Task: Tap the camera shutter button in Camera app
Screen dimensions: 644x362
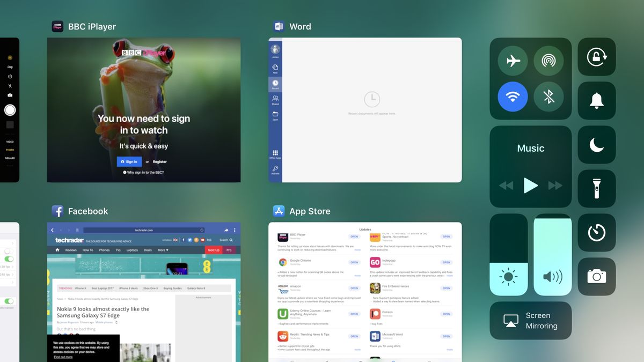Action: coord(10,110)
